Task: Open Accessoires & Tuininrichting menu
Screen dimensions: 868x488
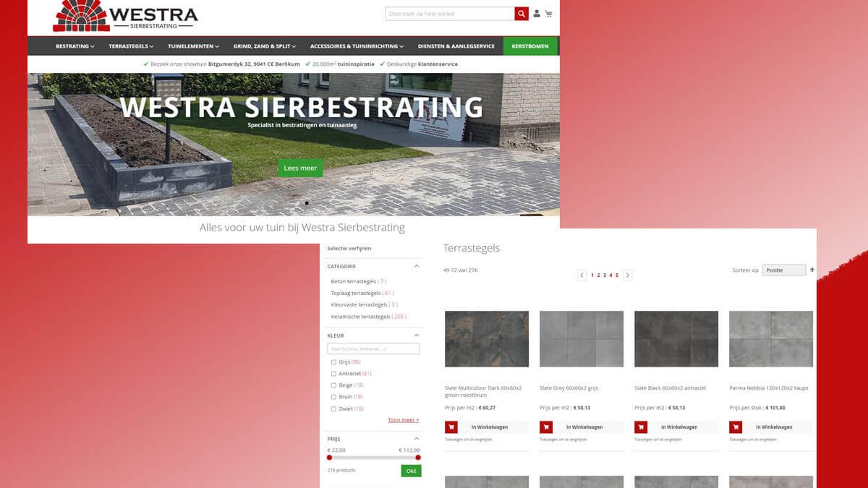Action: pos(357,46)
